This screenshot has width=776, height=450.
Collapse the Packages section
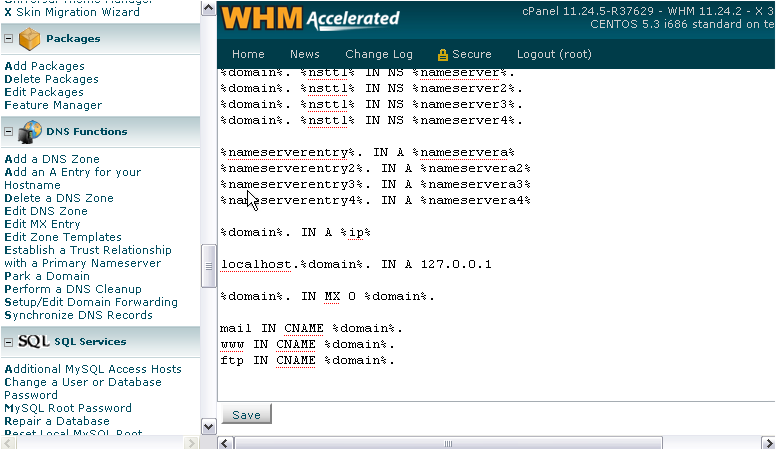(x=9, y=39)
